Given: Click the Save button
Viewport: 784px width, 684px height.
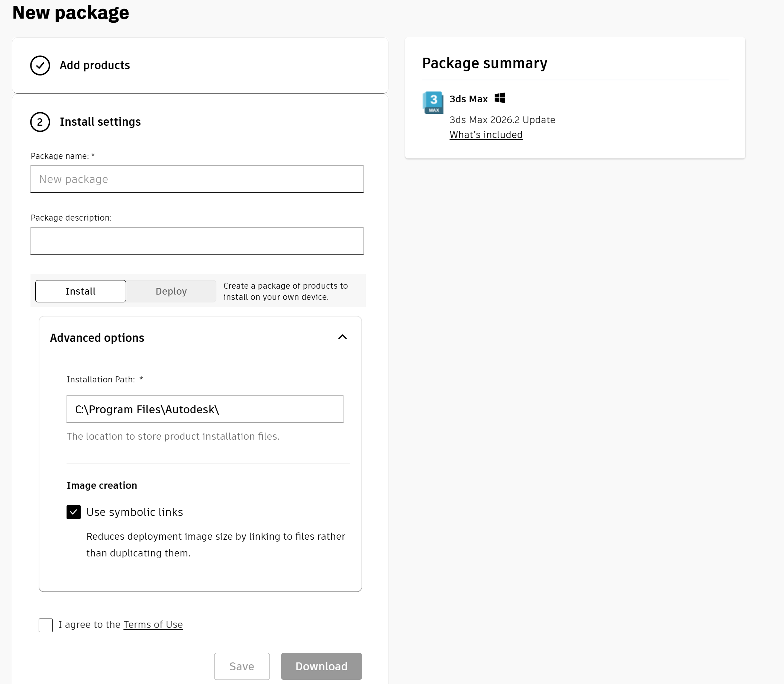Looking at the screenshot, I should 242,666.
